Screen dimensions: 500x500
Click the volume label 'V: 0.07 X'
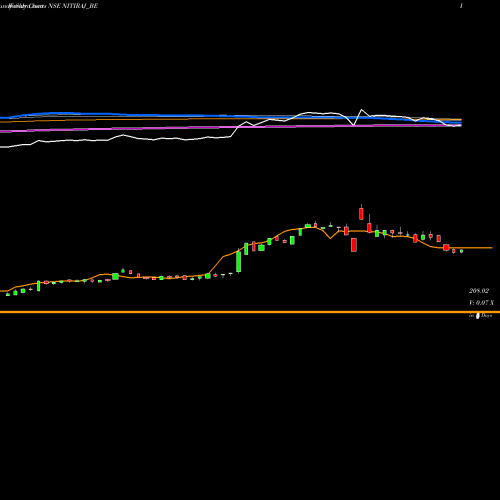point(481,303)
